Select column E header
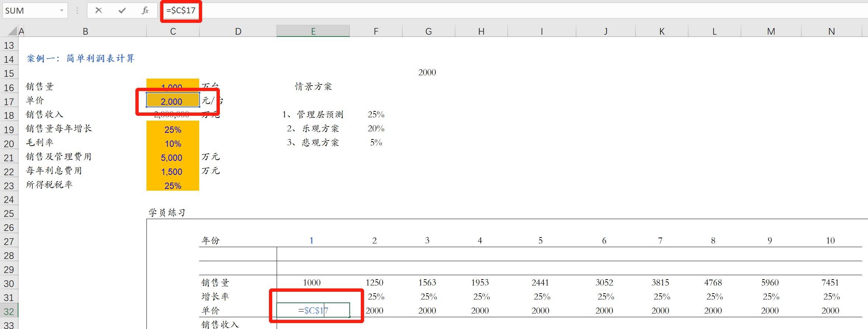This screenshot has width=868, height=329. pos(313,31)
